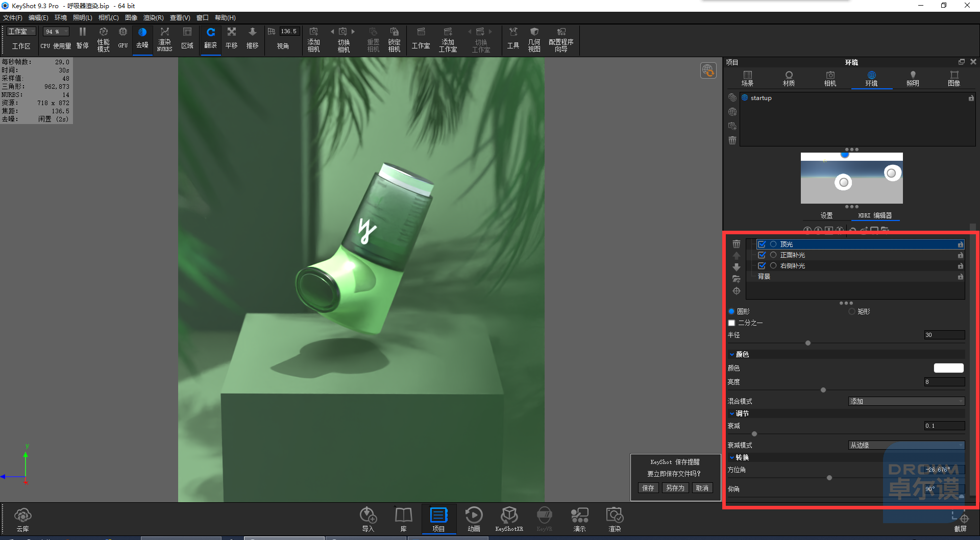
Task: Click Add Studio (添加工作室) icon
Action: (448, 39)
